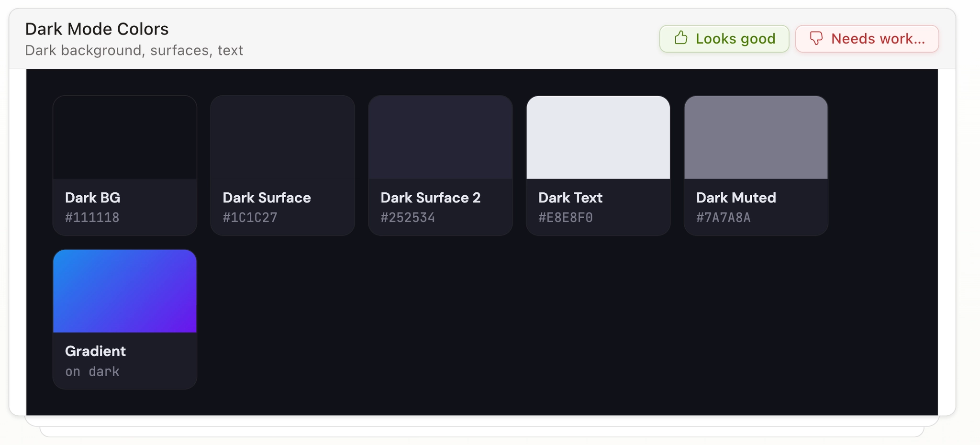Click the #1C1C27 hex code
The image size is (980, 445).
tap(250, 218)
